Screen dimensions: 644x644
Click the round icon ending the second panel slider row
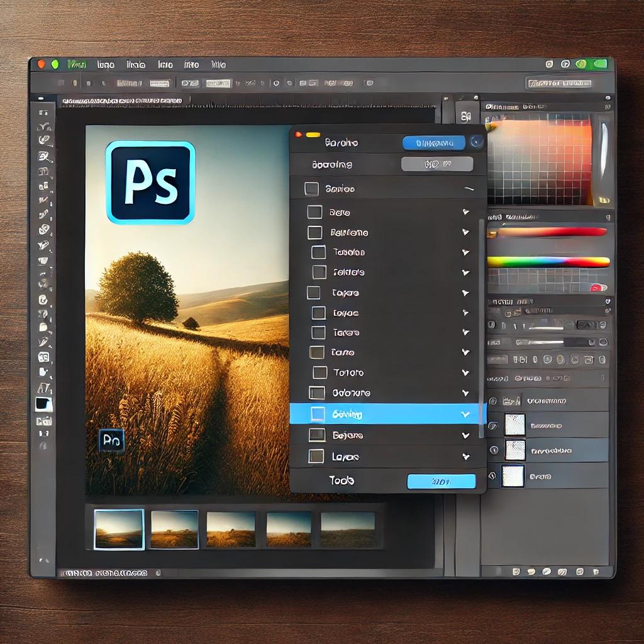coord(603,342)
